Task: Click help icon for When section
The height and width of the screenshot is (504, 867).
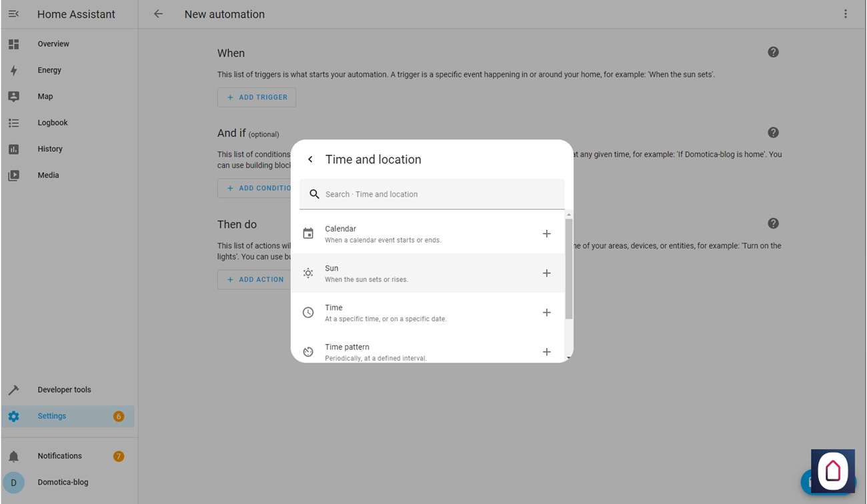Action: (773, 52)
